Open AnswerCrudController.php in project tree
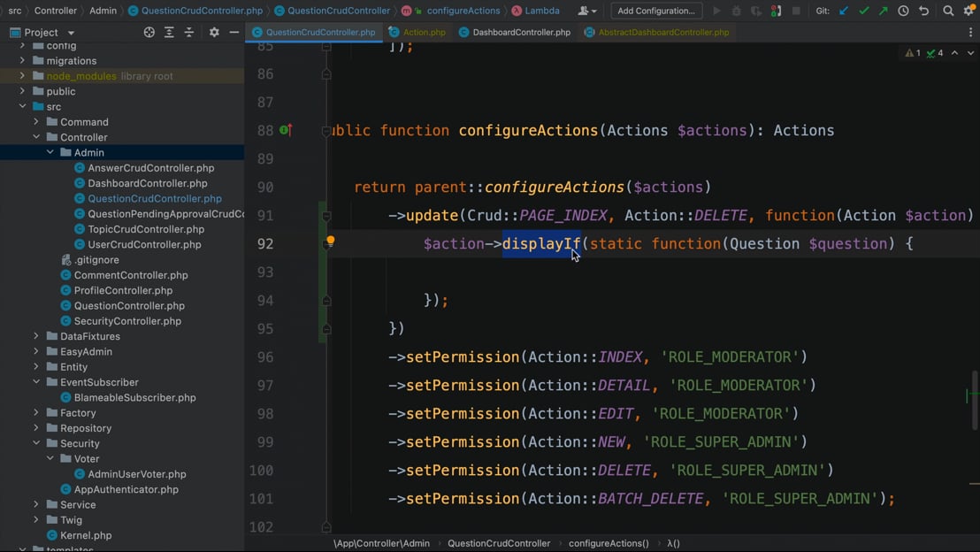The height and width of the screenshot is (552, 980). 150,167
